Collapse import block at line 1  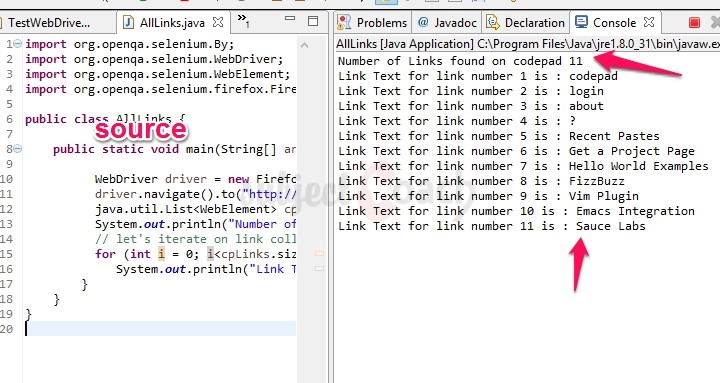click(17, 44)
